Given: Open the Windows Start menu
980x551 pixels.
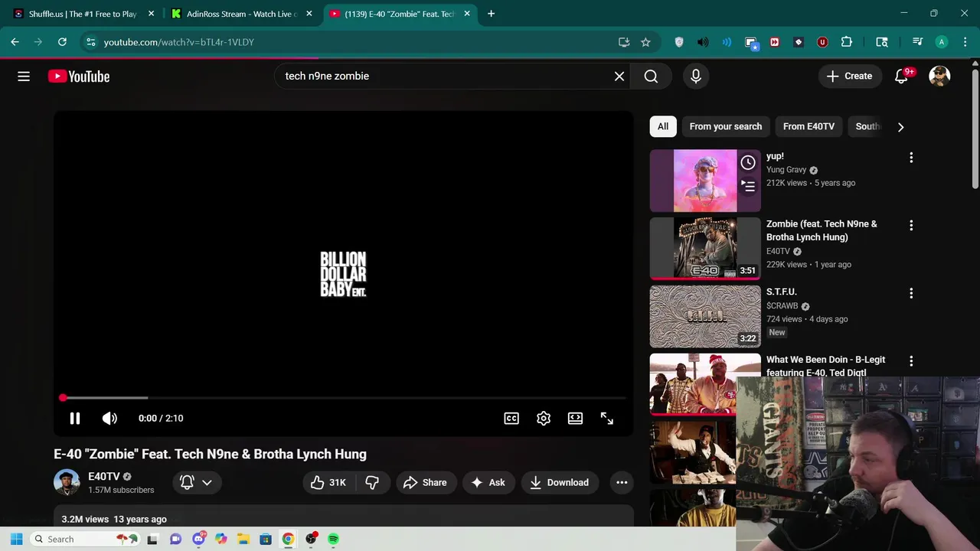Looking at the screenshot, I should coord(16,540).
